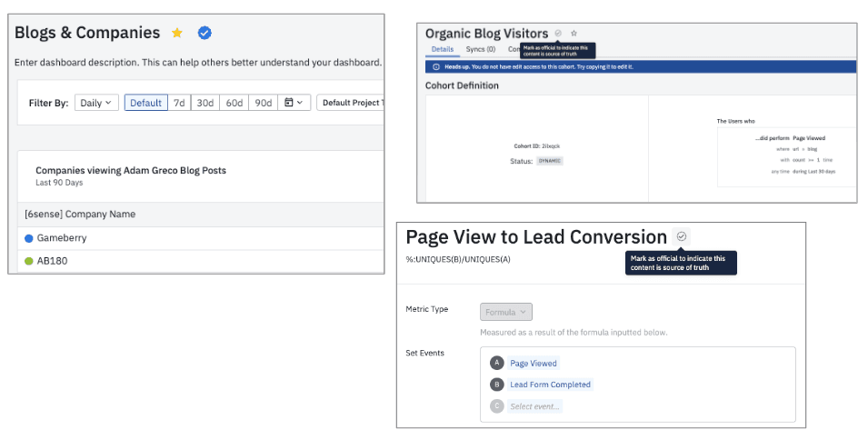Open the Formula metric type dropdown
The height and width of the screenshot is (440, 868).
505,312
